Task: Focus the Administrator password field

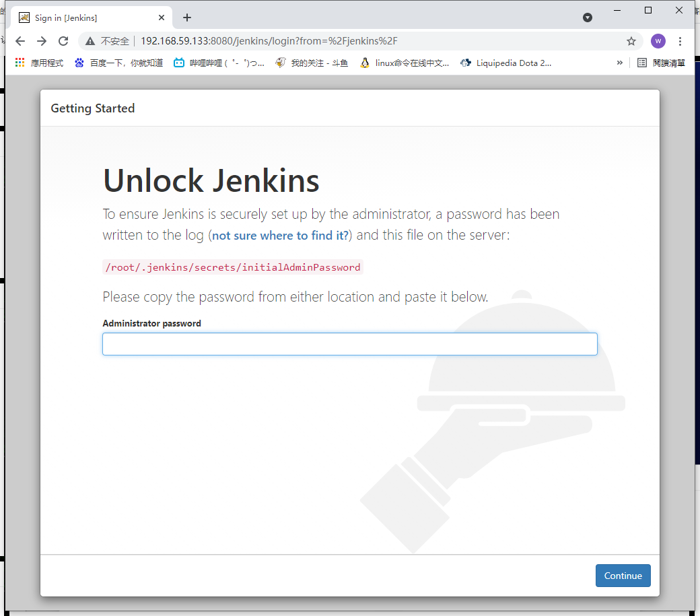Action: (349, 344)
